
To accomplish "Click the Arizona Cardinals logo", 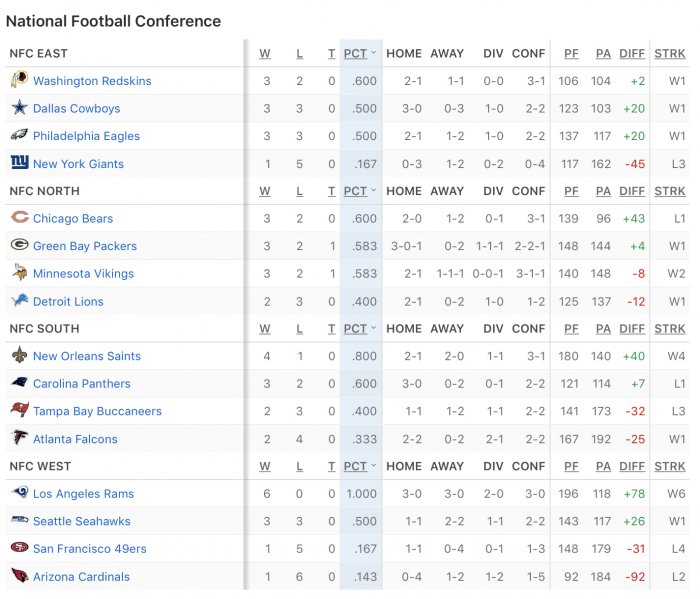I will point(20,576).
